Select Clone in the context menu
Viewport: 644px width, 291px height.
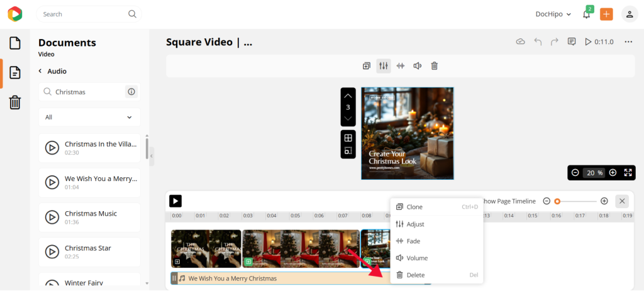[x=436, y=207]
